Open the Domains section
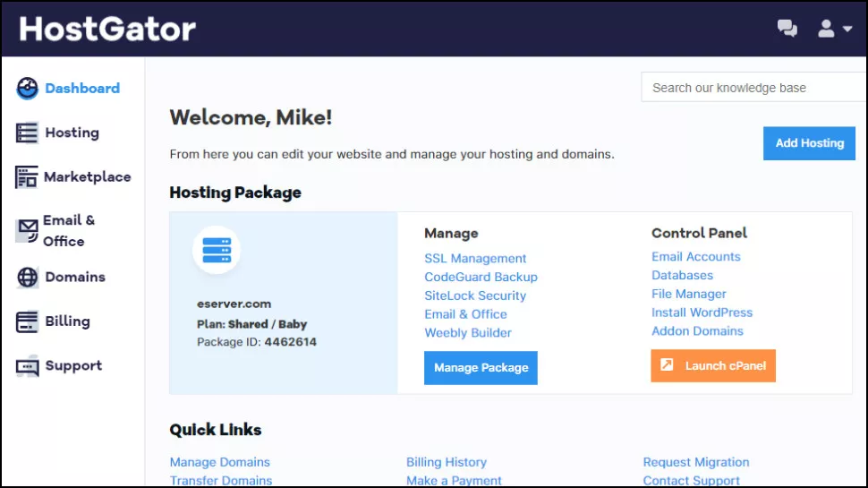This screenshot has height=488, width=868. click(75, 277)
